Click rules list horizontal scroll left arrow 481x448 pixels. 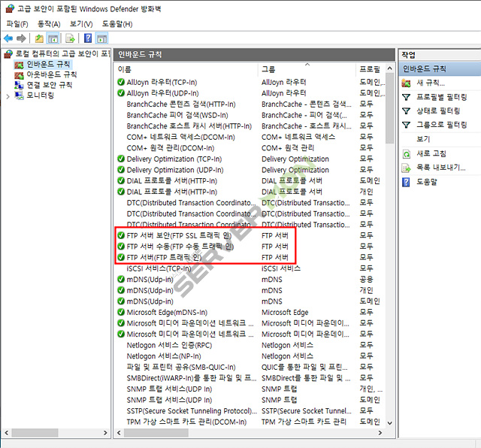pyautogui.click(x=119, y=433)
